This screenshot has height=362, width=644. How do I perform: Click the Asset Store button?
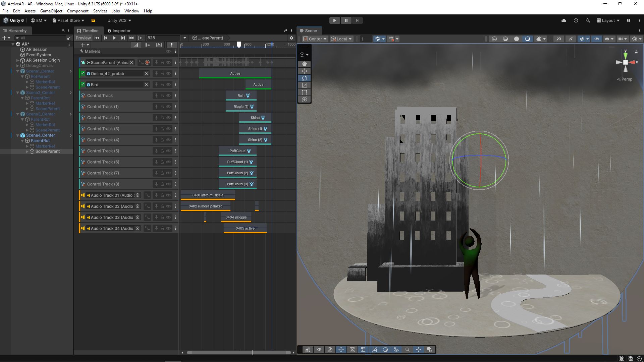point(68,20)
